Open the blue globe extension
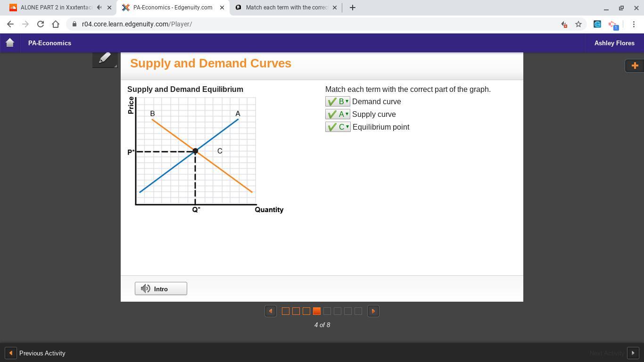This screenshot has height=362, width=644. pyautogui.click(x=597, y=24)
